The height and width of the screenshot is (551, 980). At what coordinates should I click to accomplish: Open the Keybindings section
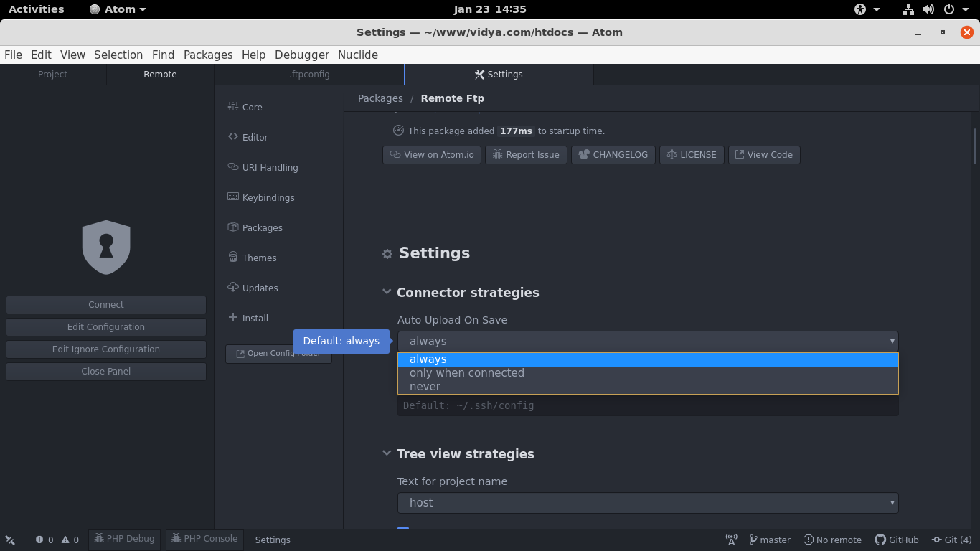(261, 197)
